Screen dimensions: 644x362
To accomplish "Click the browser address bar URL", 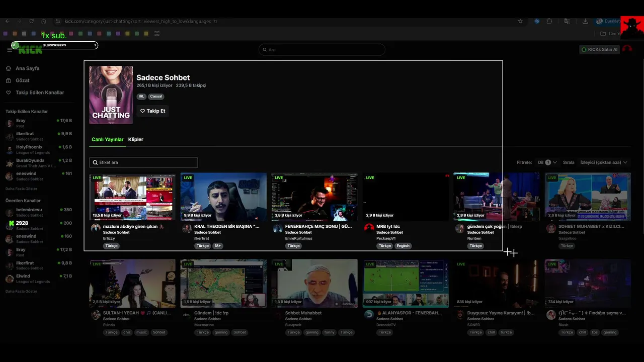I will pos(141,21).
